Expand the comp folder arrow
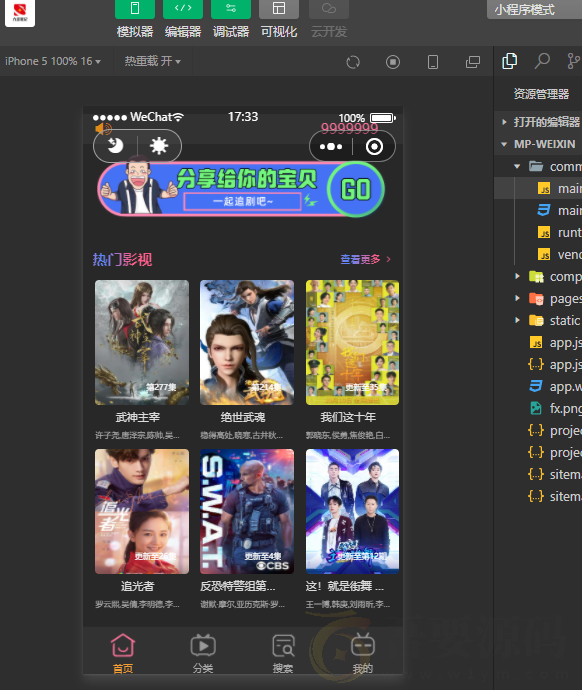 coord(517,276)
